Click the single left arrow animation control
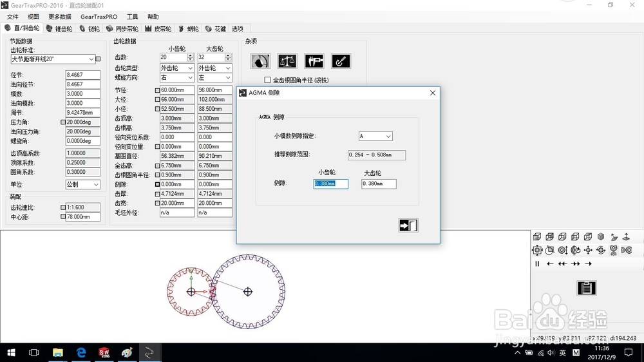This screenshot has height=362, width=644. [x=550, y=264]
